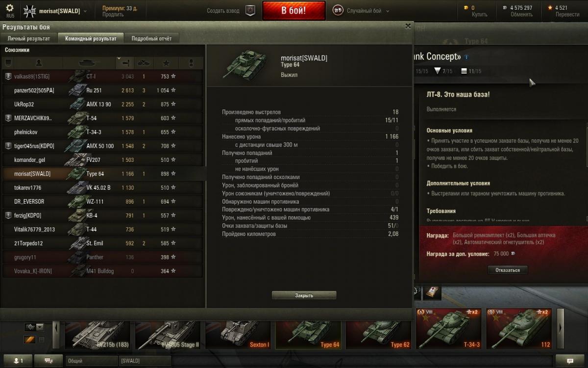
Task: Sort allies by kills column icon
Action: click(144, 63)
